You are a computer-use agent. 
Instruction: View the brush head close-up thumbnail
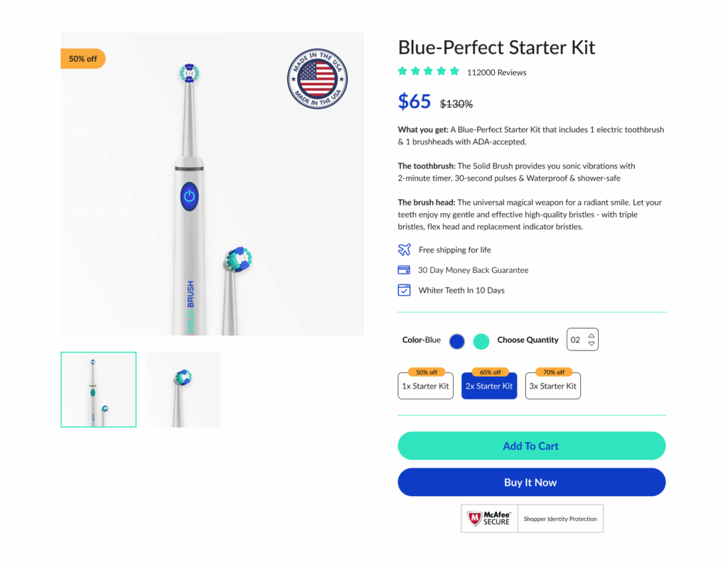[183, 389]
